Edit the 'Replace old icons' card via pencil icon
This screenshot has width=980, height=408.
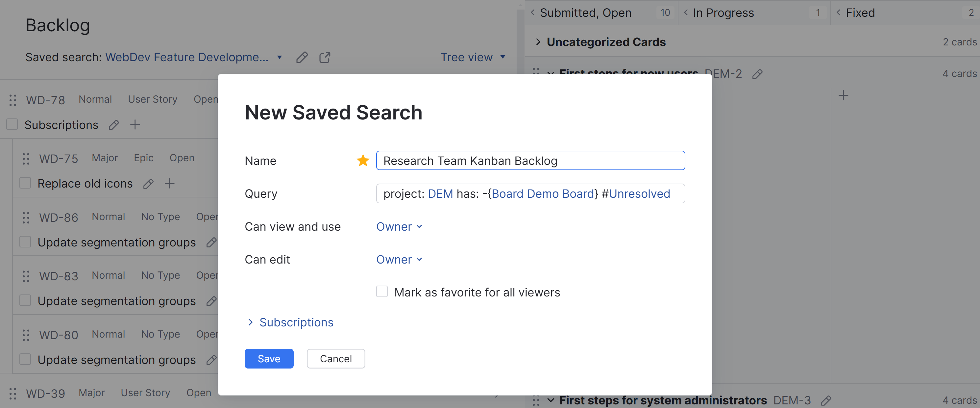(x=148, y=184)
